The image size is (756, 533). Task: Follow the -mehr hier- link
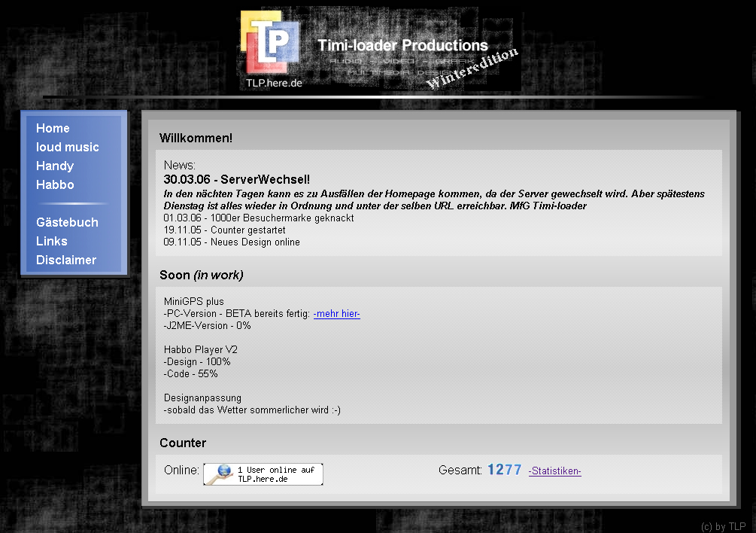click(x=336, y=313)
